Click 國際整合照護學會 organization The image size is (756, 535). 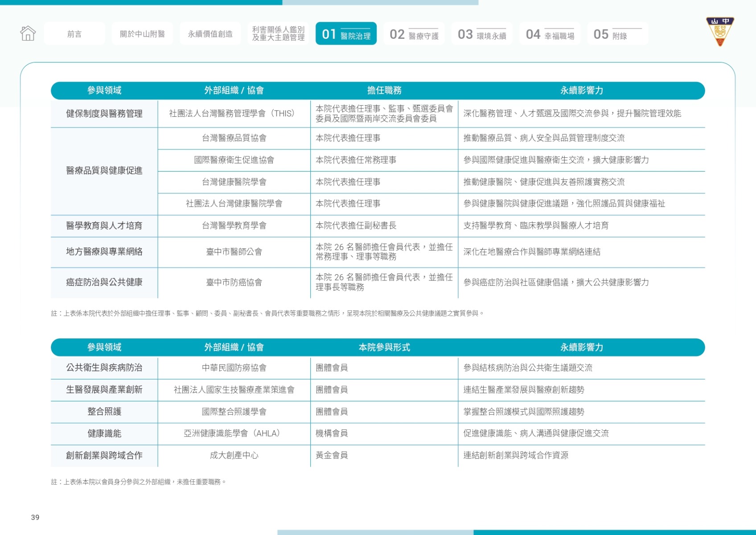(x=234, y=412)
